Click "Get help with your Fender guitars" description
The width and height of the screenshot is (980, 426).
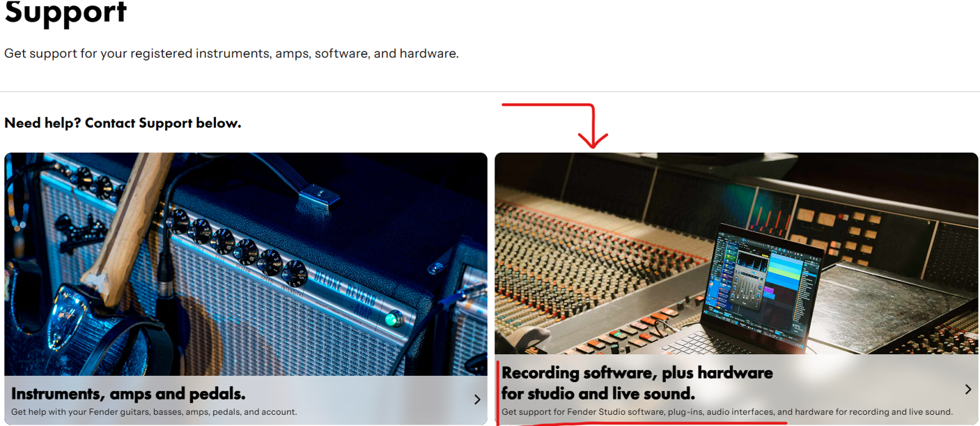click(x=154, y=412)
